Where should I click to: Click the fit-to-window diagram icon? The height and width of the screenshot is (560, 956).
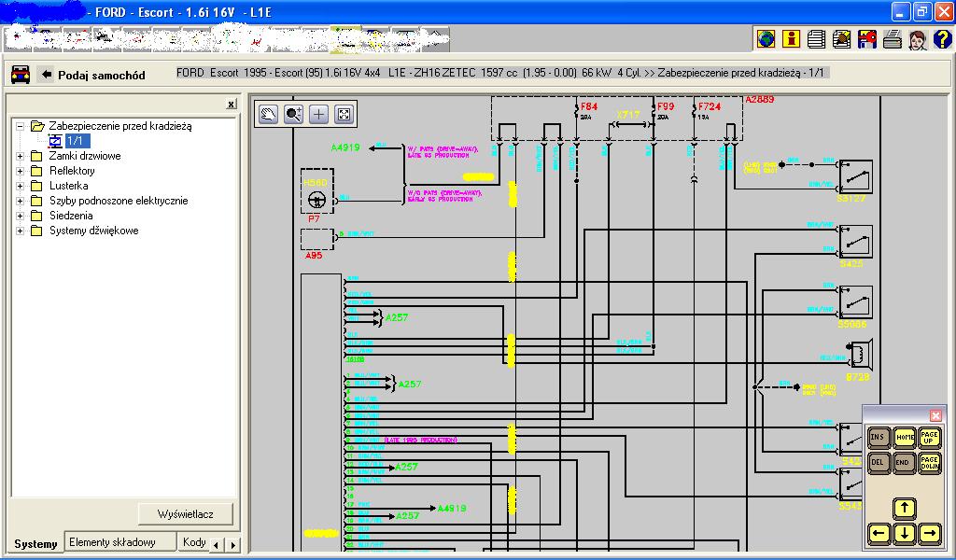click(344, 114)
